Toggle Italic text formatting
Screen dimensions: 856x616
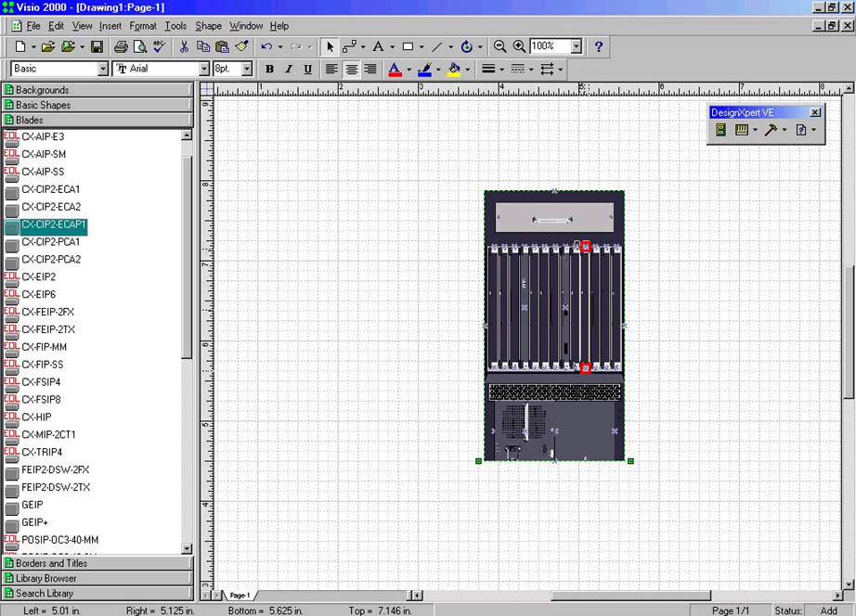coord(288,70)
